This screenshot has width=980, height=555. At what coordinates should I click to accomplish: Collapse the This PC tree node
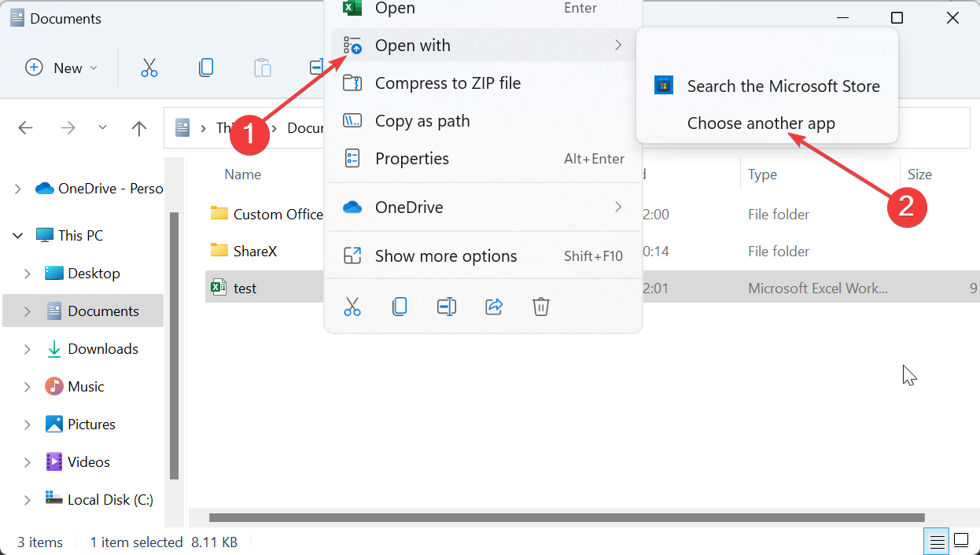tap(18, 236)
